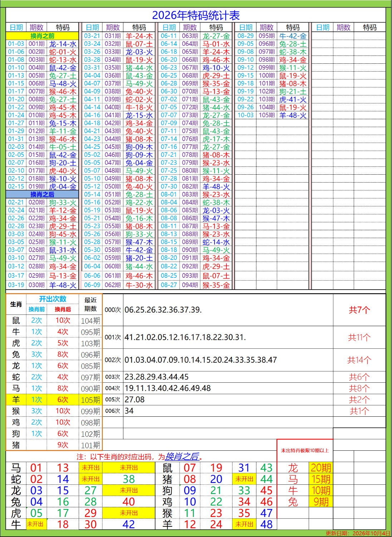This screenshot has width=392, height=537.
Task: Select the number list "06.25.26.32.36.37.39."
Action: point(163,310)
